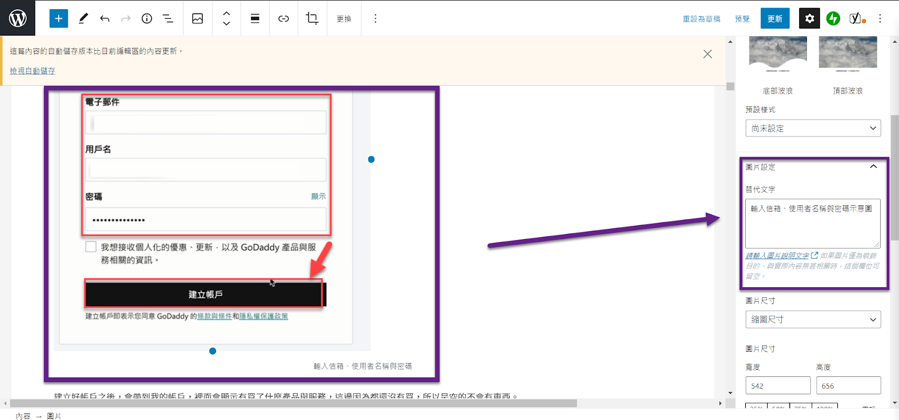Insert a link on the image
This screenshot has height=420, width=899.
tap(283, 18)
